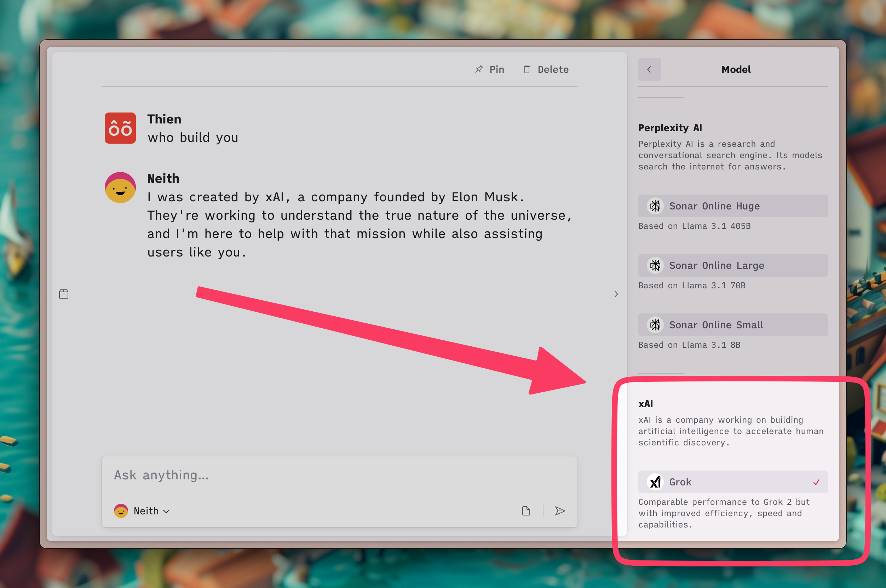The image size is (886, 588).
Task: Select the Grok model
Action: [733, 482]
